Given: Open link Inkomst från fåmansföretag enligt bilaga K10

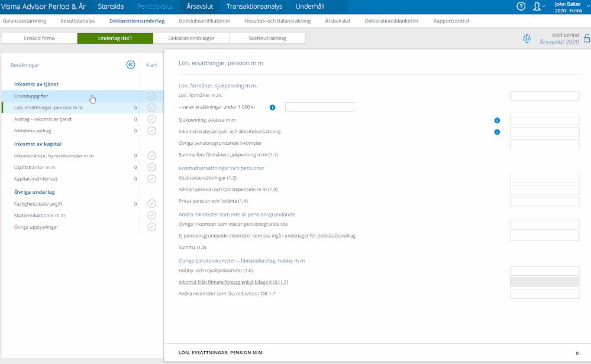Looking at the screenshot, I should coord(233,282).
